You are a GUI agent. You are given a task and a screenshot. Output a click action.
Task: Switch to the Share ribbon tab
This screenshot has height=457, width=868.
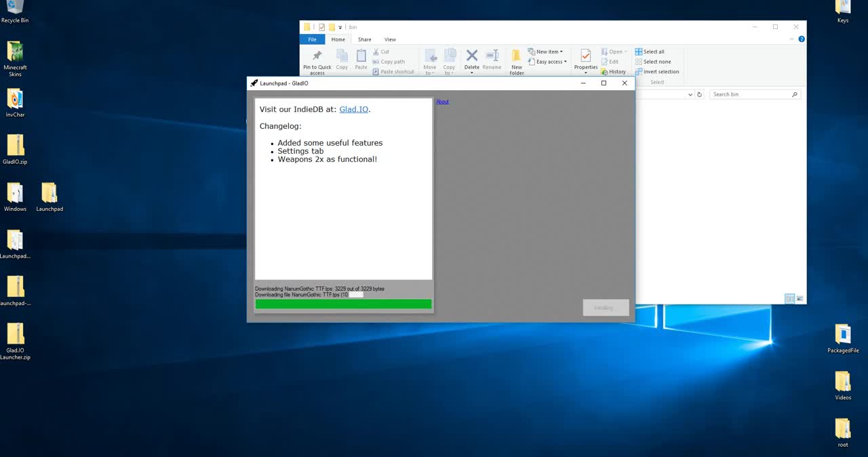coord(365,39)
